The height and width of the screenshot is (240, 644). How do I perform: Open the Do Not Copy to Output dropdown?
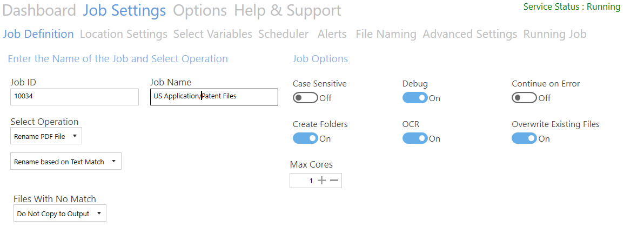[59, 214]
